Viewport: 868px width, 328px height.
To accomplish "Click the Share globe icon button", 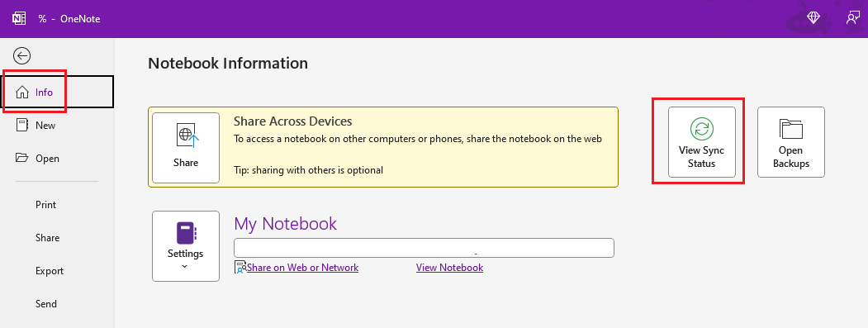I will pyautogui.click(x=186, y=147).
